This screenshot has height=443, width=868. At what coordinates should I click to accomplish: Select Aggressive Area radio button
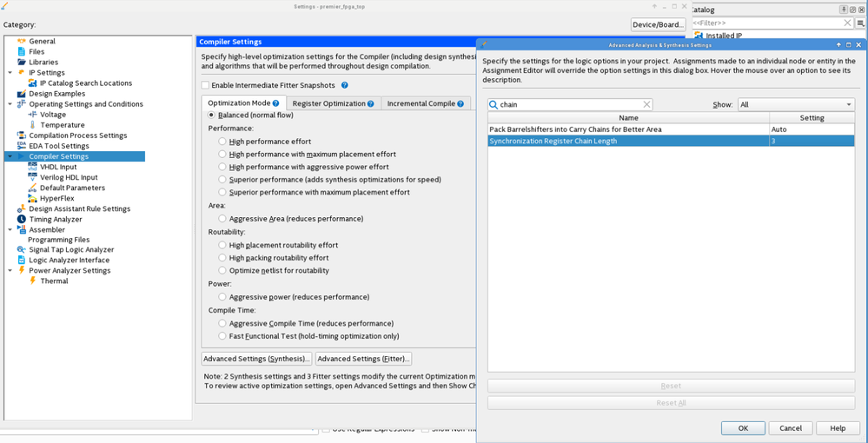pos(222,219)
